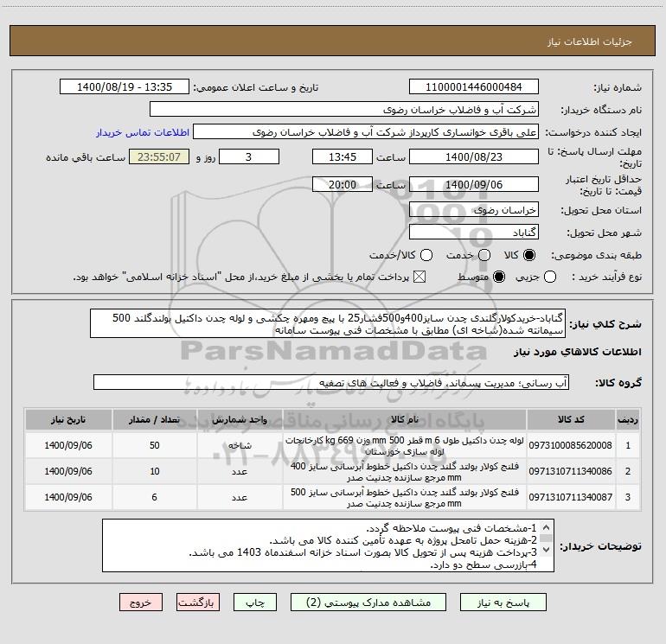
Task: Click the deadline time field 13:45
Action: pos(343,156)
